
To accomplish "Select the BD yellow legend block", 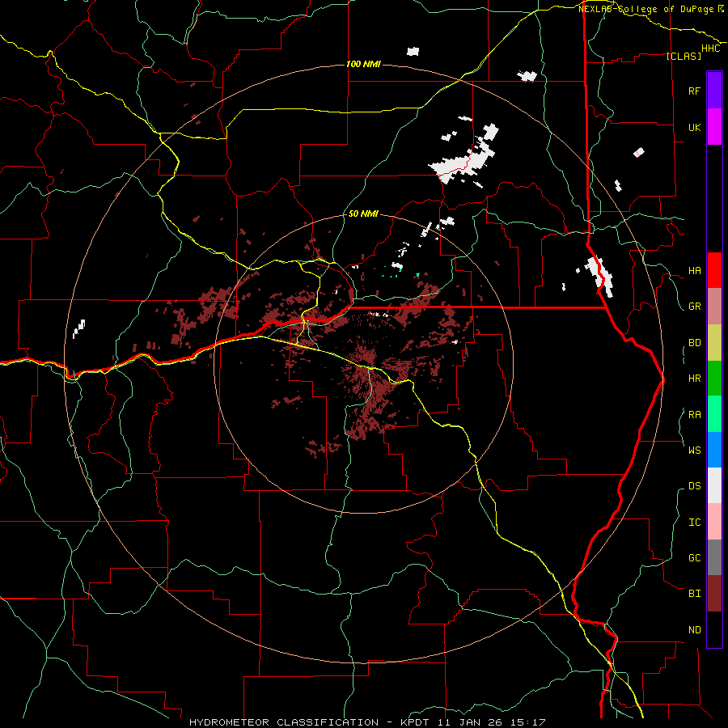I will coord(714,343).
